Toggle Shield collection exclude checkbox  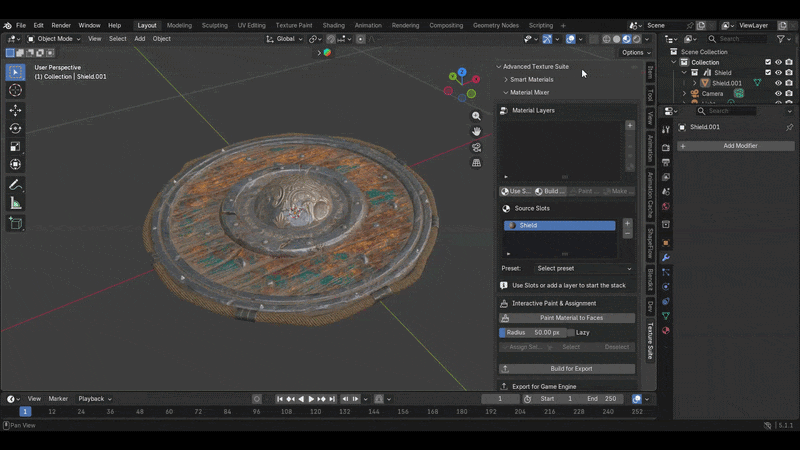[x=768, y=72]
